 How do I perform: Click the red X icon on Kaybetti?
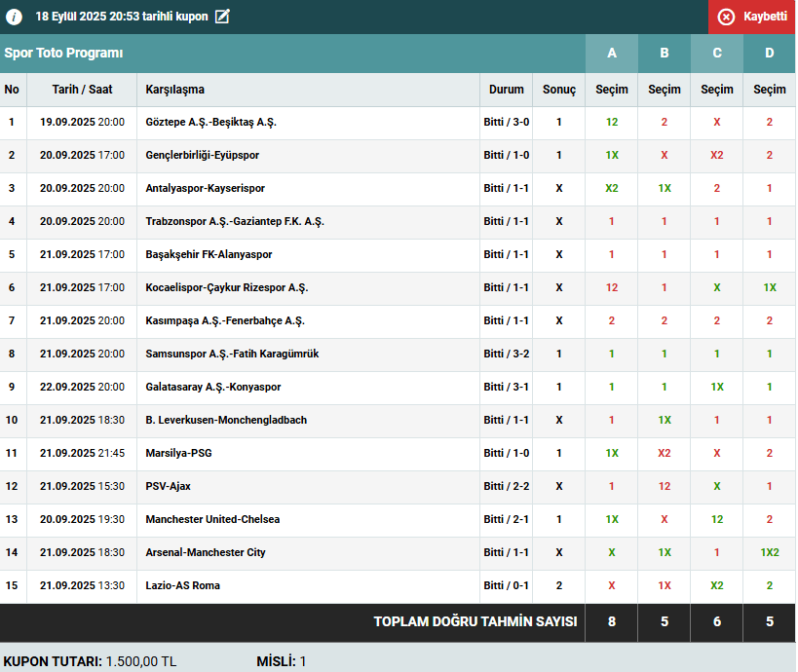point(726,17)
